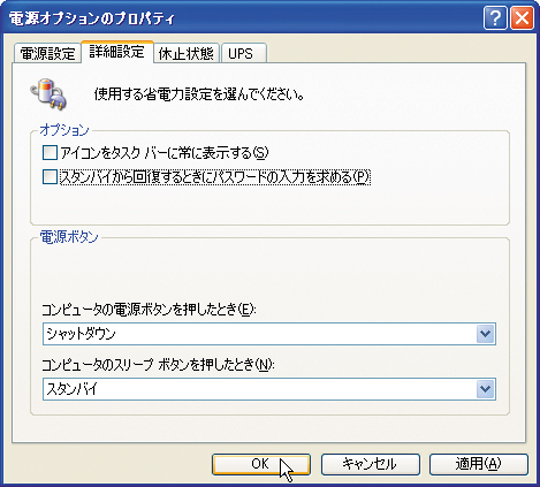The image size is (540, 487).
Task: Enable アイコンをタスクバーに常に表示する checkbox
Action: (50, 153)
